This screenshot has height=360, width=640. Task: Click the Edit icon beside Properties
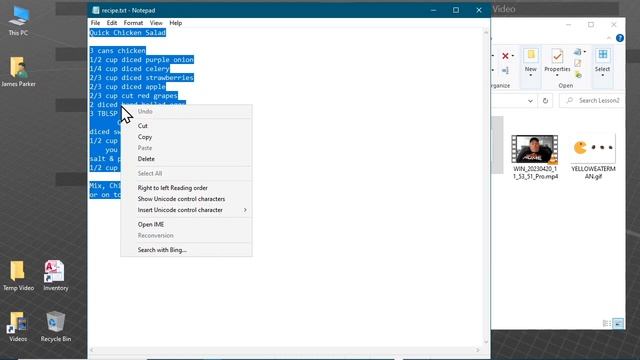(578, 63)
